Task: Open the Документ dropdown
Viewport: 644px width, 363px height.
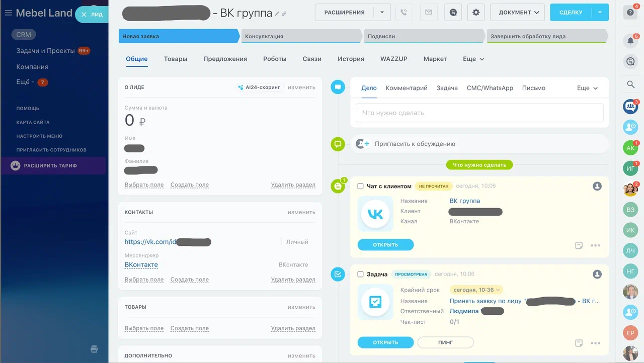Action: pos(517,13)
